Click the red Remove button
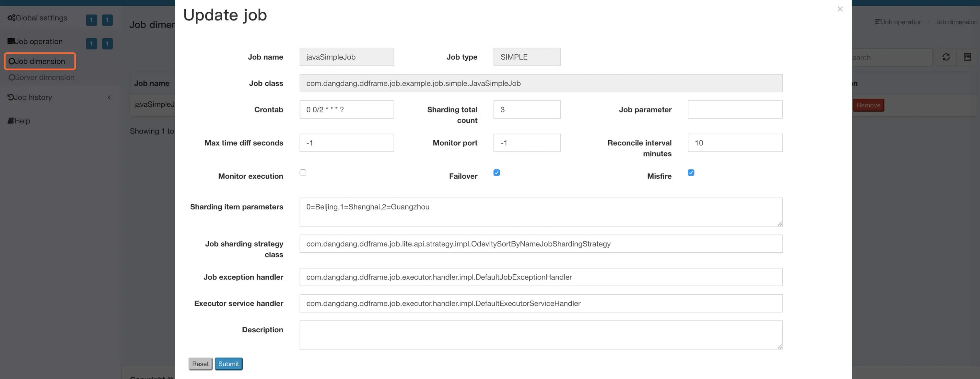The image size is (980, 379). pyautogui.click(x=868, y=105)
